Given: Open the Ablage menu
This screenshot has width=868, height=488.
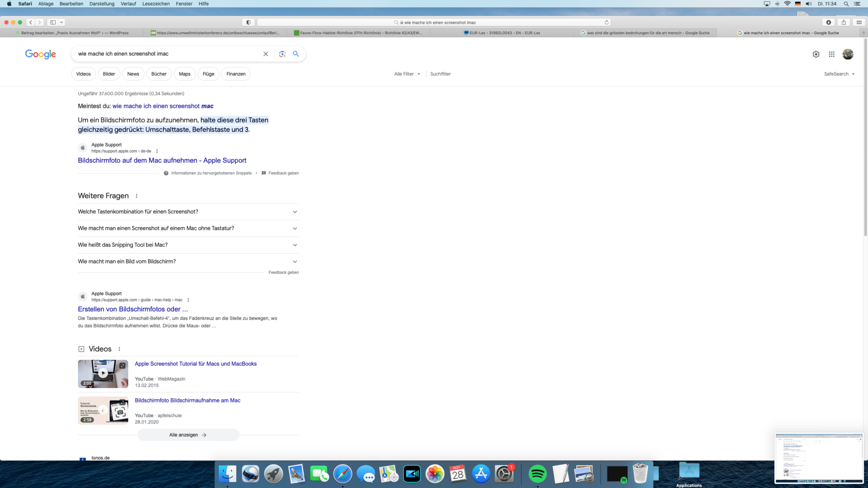Looking at the screenshot, I should (x=46, y=4).
